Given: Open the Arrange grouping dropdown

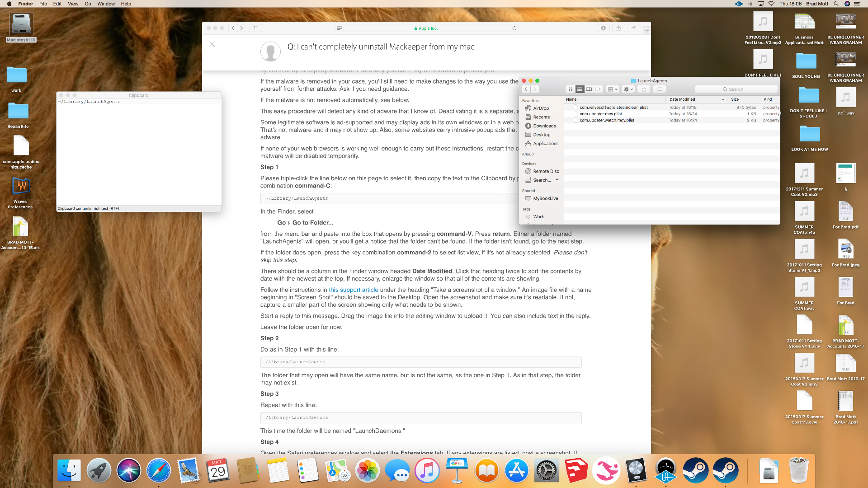Looking at the screenshot, I should (x=613, y=89).
